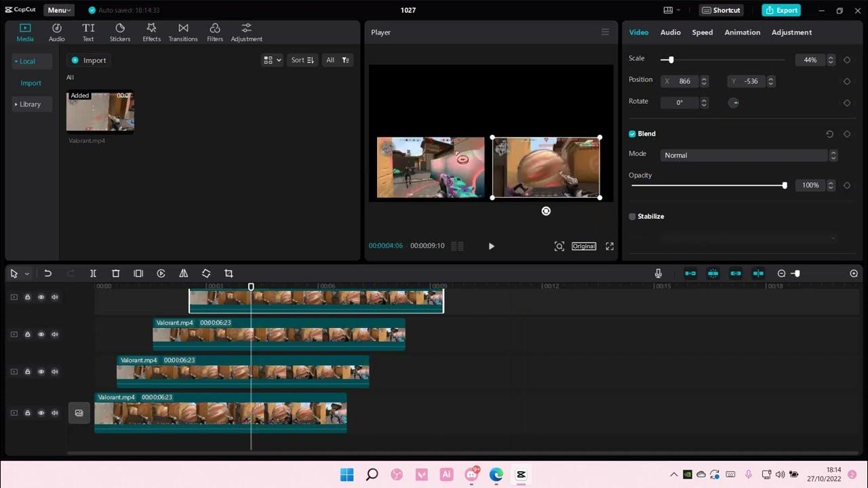Show hidden system tray icons

[x=673, y=474]
